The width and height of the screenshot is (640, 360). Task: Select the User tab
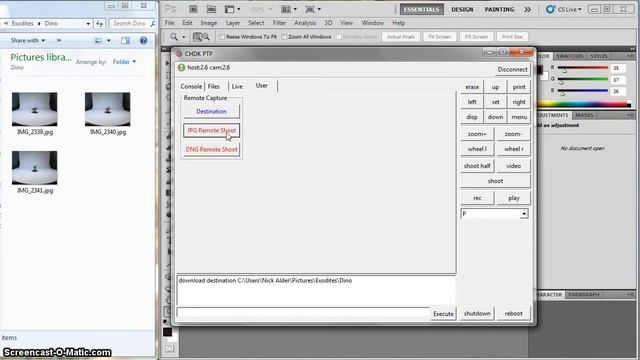pos(262,86)
